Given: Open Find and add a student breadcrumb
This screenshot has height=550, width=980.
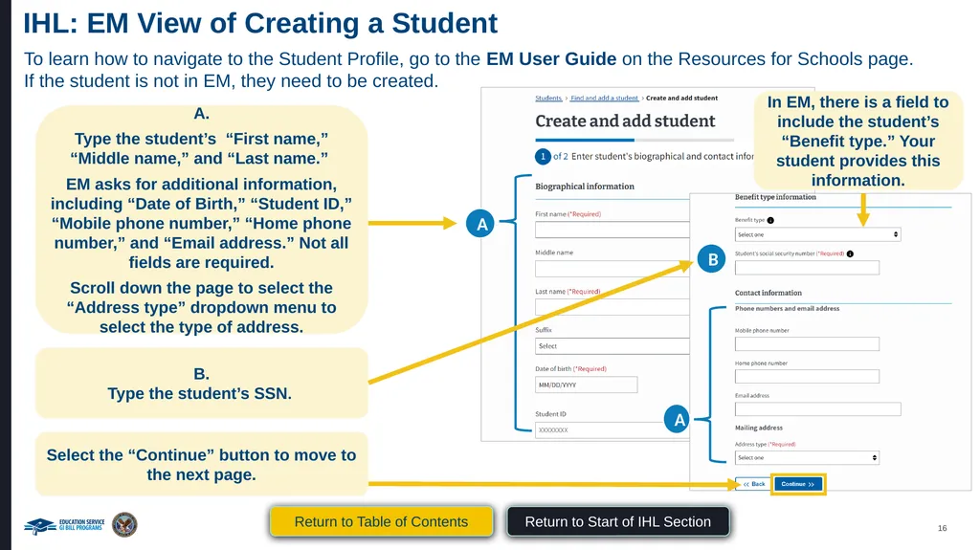Looking at the screenshot, I should pos(605,99).
